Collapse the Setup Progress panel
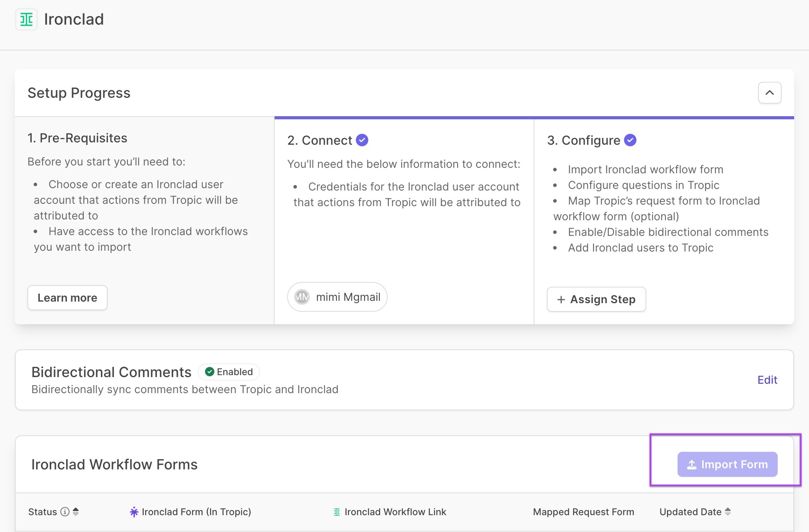This screenshot has width=809, height=532. tap(769, 93)
